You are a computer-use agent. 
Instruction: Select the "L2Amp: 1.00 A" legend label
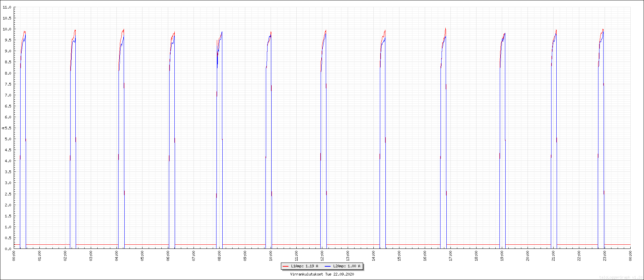coord(347,266)
